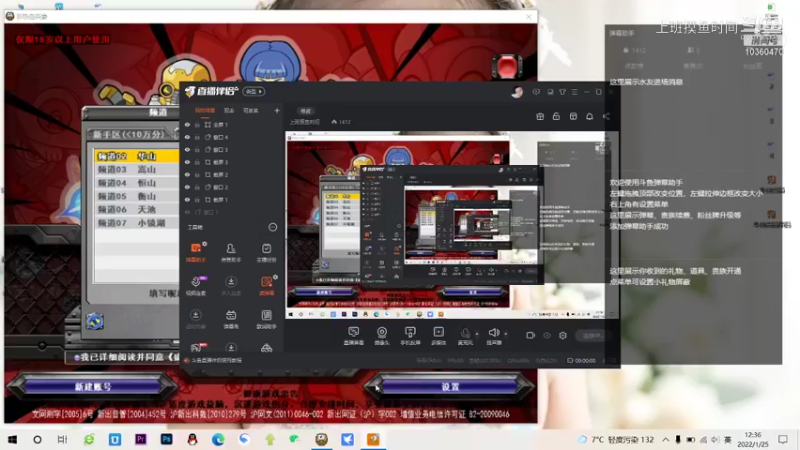Add a 直播屏幕 screen capture source

353,336
